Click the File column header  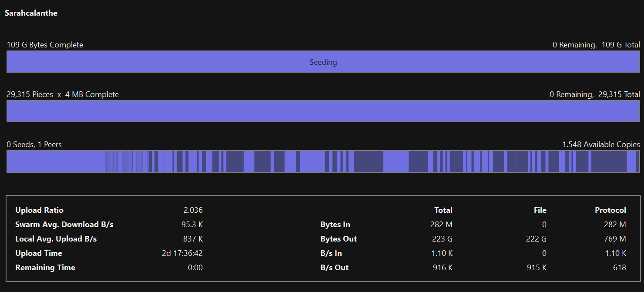540,210
